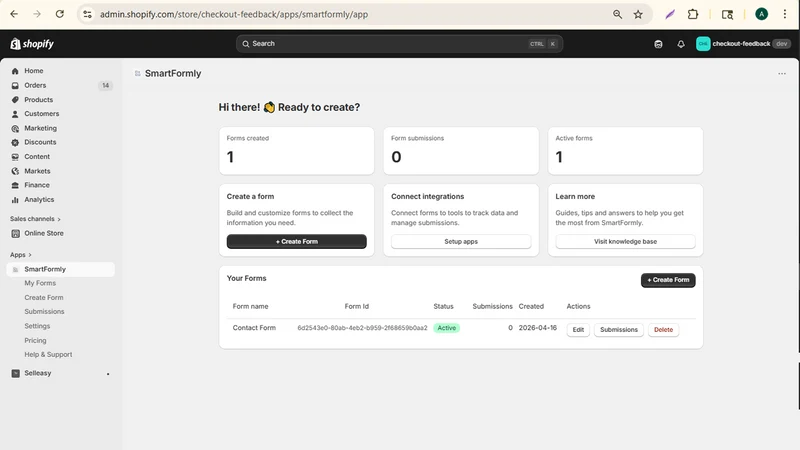The image size is (800, 450).
Task: Click the Form submissions stat card
Action: click(461, 151)
